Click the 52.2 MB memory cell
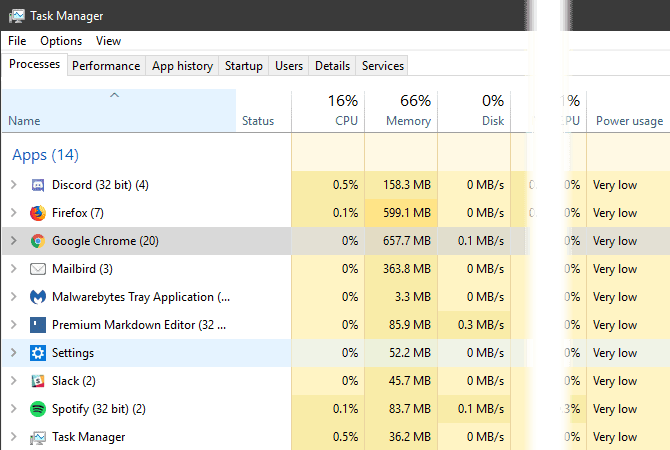This screenshot has width=670, height=450. pos(401,353)
